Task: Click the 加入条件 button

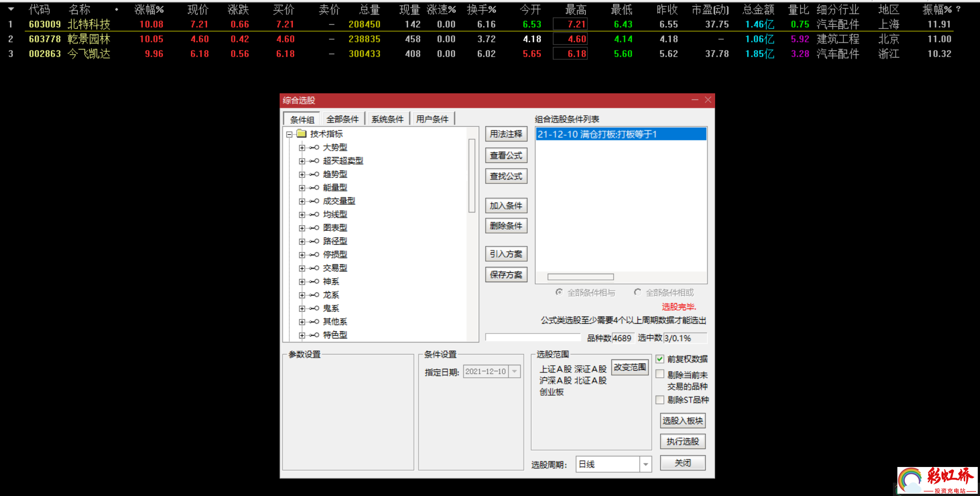Action: 506,206
